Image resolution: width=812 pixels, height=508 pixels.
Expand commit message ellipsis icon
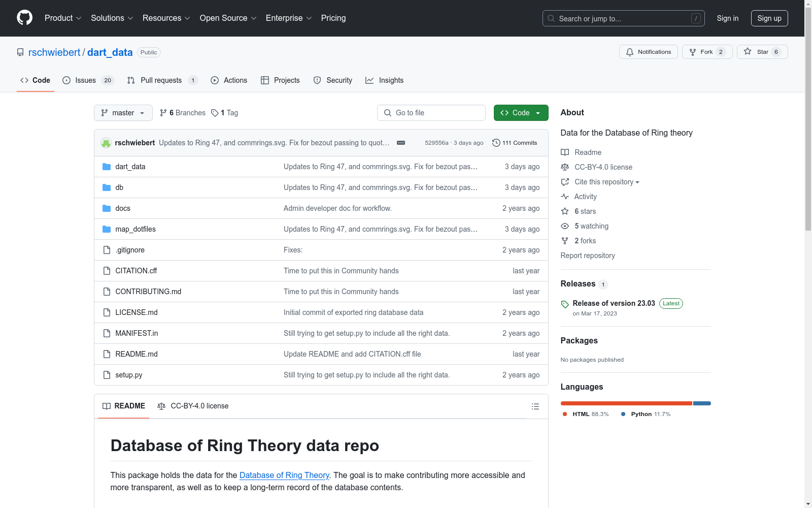point(401,143)
